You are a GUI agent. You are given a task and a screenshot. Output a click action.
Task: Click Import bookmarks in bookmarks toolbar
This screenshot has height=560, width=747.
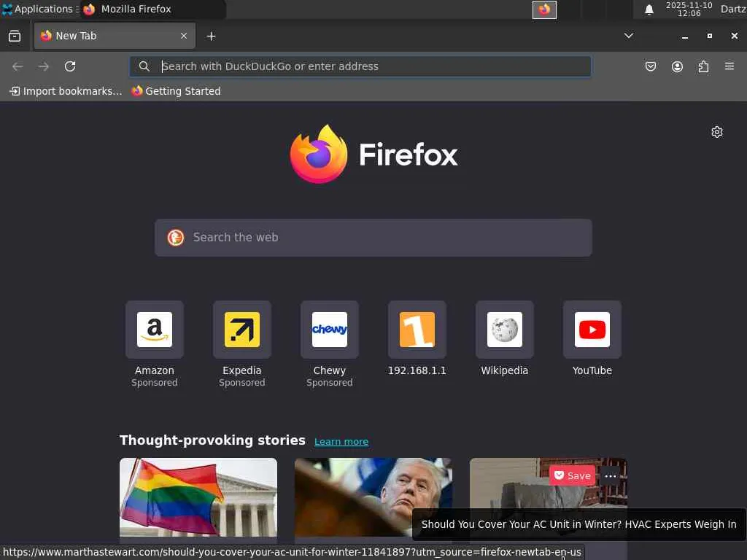(x=66, y=91)
